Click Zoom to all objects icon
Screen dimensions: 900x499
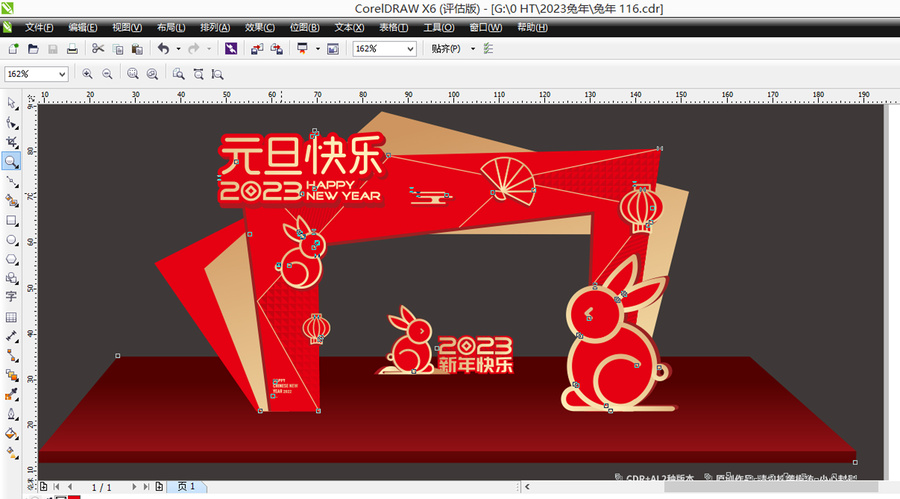[152, 74]
